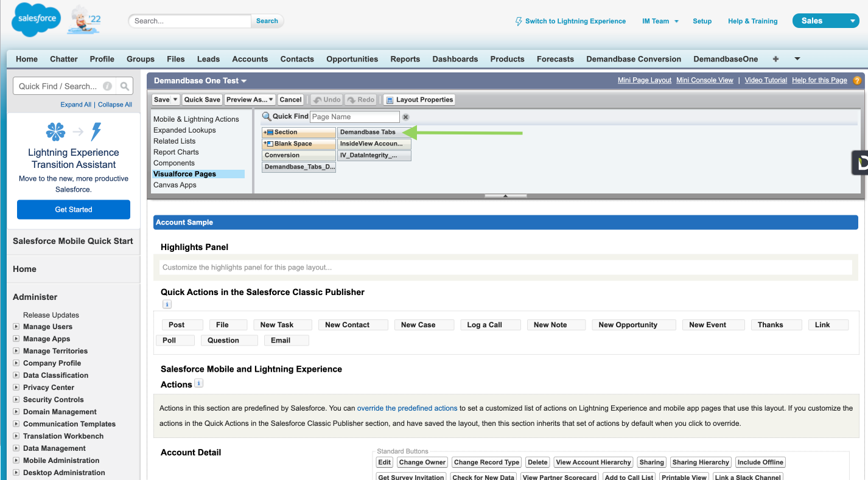Select Related Lists palette category
This screenshot has width=868, height=480.
[x=175, y=141]
